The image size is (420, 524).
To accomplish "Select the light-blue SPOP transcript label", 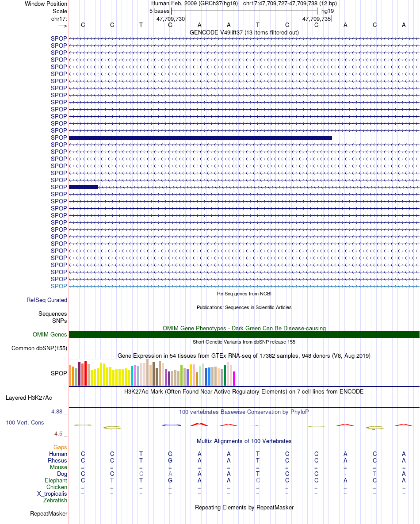I will click(x=59, y=286).
